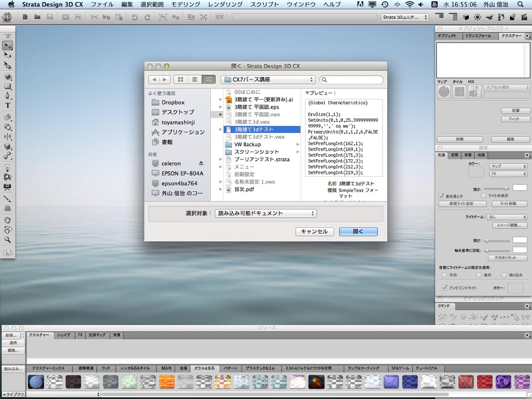Viewport: 532px width, 399px height.
Task: Click the 読み込み... button in resources
Action: 13,369
